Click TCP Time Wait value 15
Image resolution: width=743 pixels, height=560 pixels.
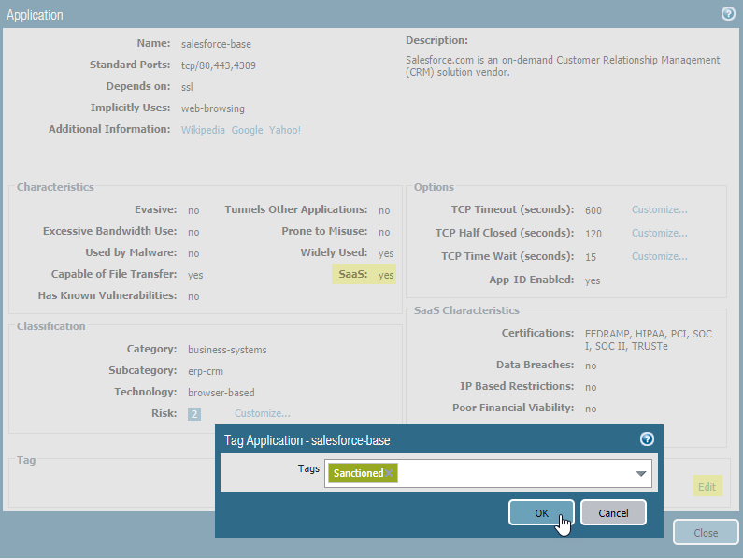tap(591, 257)
